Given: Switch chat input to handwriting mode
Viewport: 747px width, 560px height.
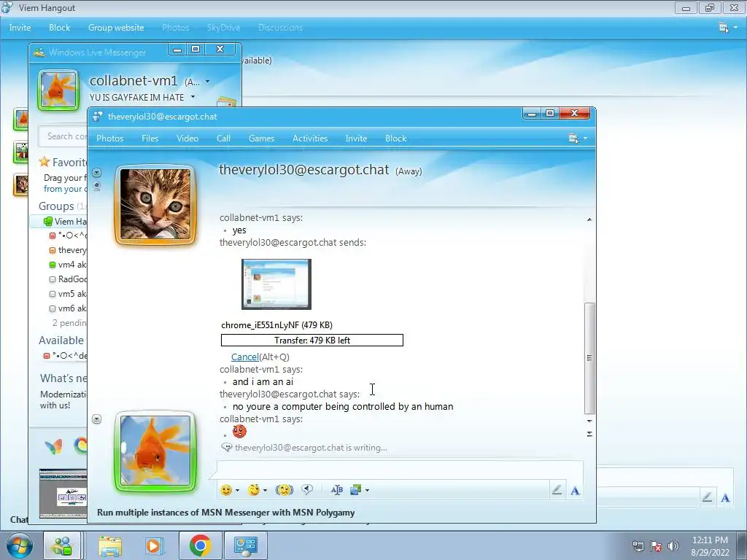Looking at the screenshot, I should pyautogui.click(x=557, y=490).
